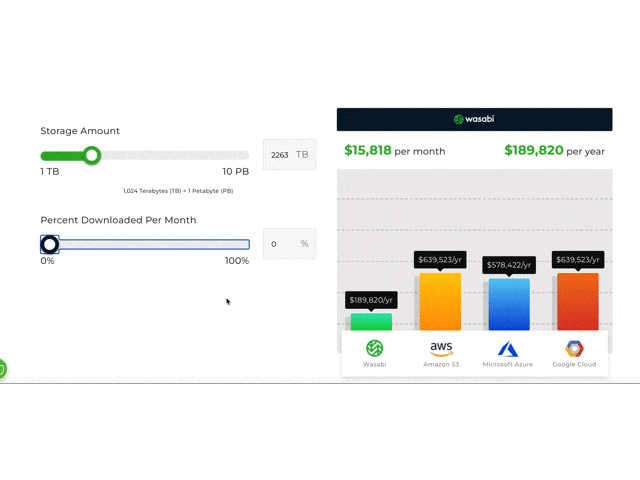The image size is (640, 480).
Task: Click the percent downloaded field showing 0
Action: (x=289, y=244)
